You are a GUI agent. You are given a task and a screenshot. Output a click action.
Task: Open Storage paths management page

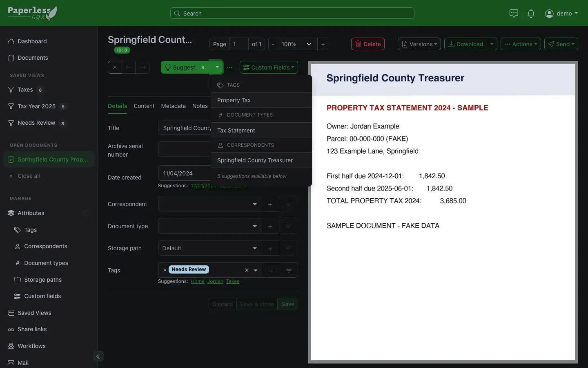[x=42, y=280]
